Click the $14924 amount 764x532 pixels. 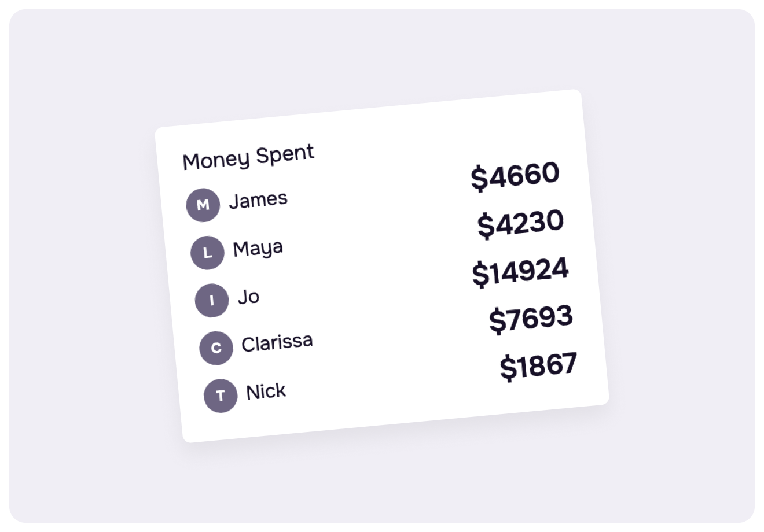520,271
